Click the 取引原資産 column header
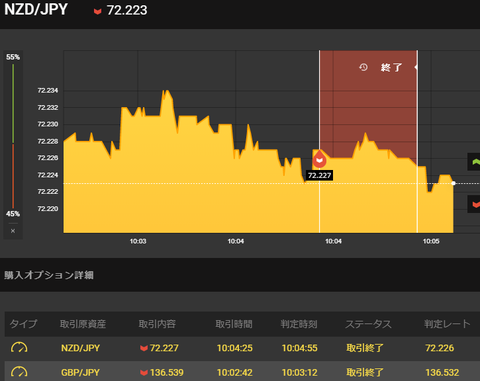Image resolution: width=480 pixels, height=381 pixels. point(83,324)
